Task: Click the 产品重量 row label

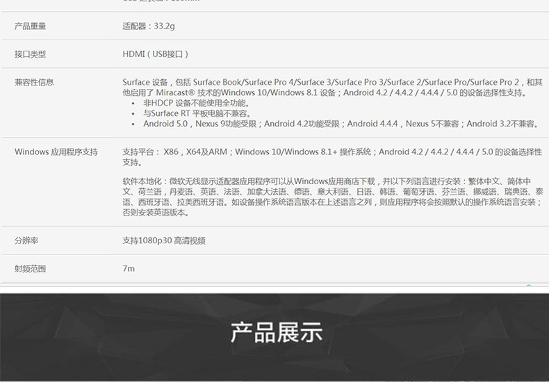Action: [31, 26]
